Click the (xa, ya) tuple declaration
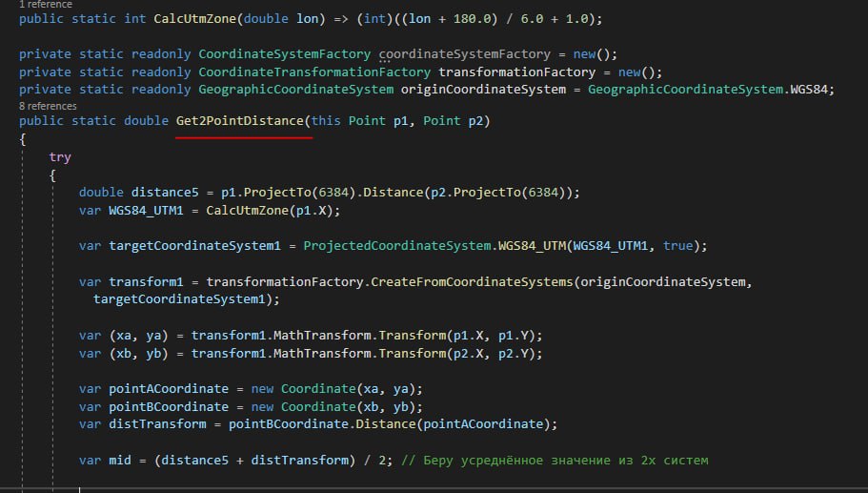Viewport: 868px width, 493px height. (x=138, y=336)
